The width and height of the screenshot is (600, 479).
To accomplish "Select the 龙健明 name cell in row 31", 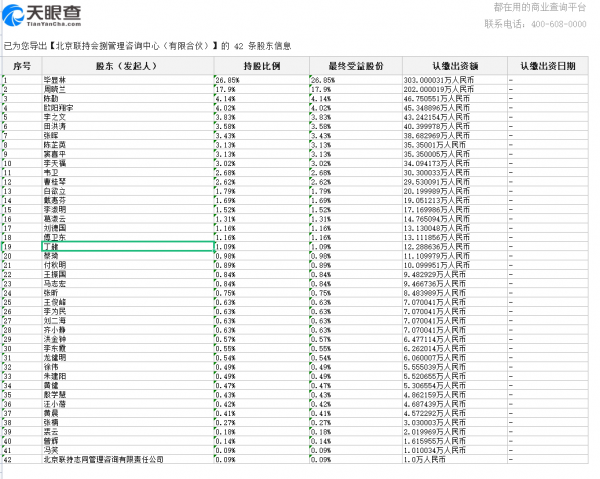I will click(127, 358).
